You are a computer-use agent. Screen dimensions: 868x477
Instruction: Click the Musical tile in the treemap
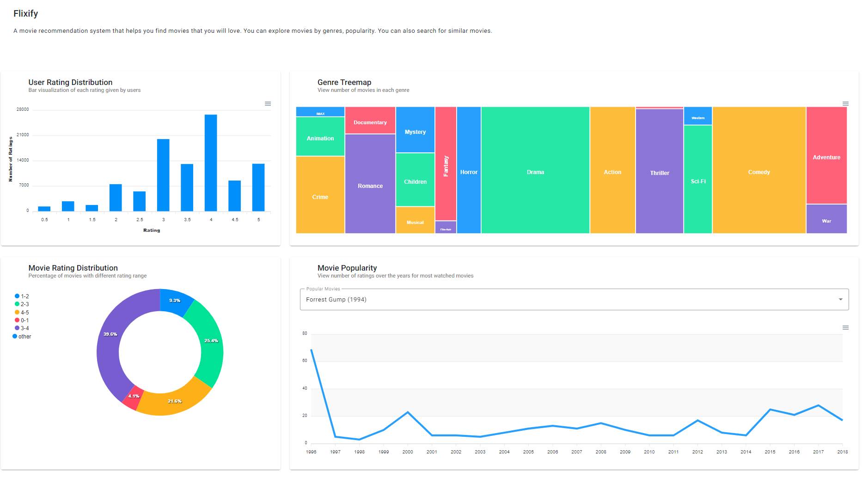tap(415, 222)
